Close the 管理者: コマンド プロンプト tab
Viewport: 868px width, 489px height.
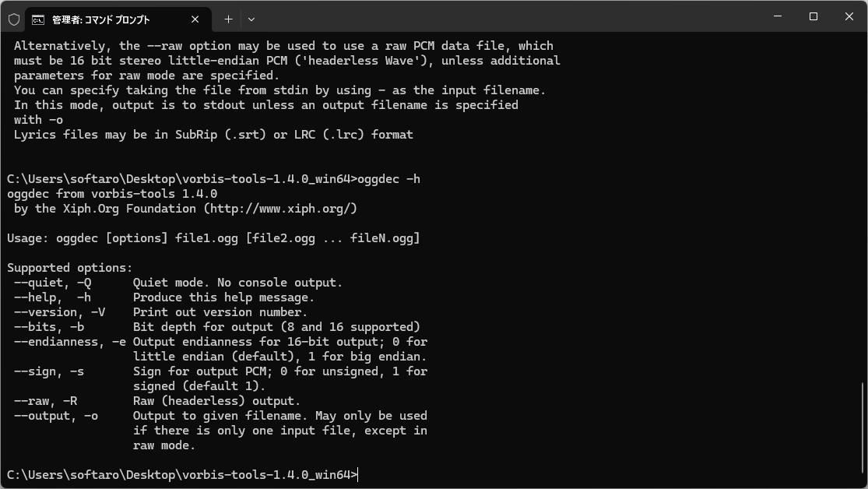pos(195,19)
